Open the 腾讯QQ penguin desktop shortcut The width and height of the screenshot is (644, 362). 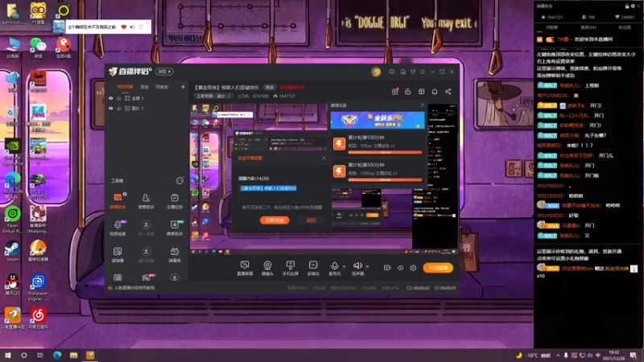[12, 285]
